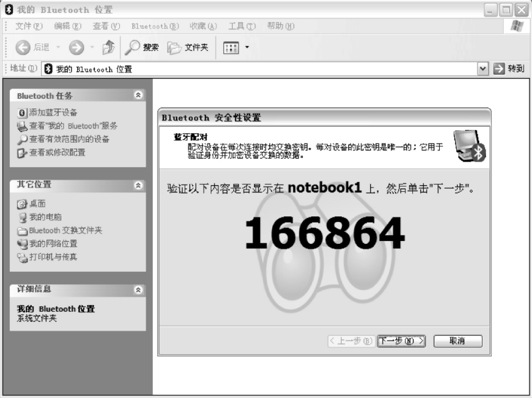Click the device name notebook1

pyautogui.click(x=325, y=188)
